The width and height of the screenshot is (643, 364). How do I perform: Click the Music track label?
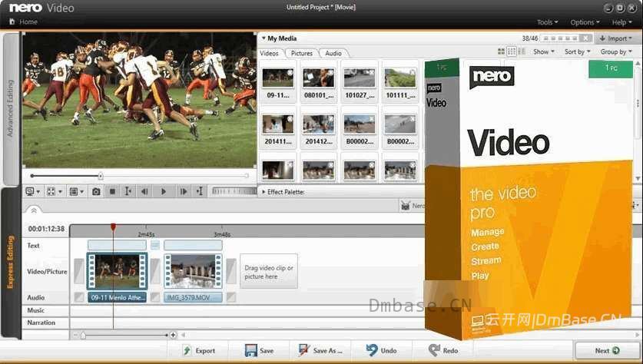click(35, 310)
